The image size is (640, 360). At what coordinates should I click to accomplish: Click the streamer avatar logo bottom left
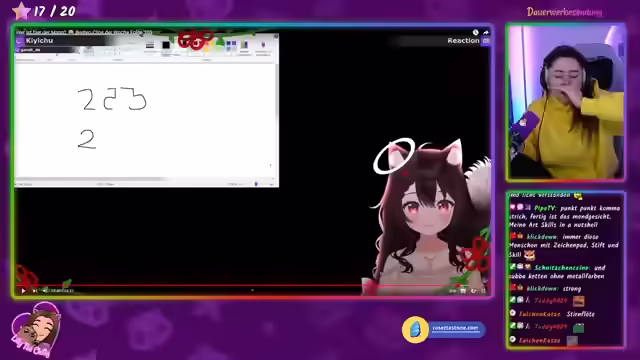(36, 331)
